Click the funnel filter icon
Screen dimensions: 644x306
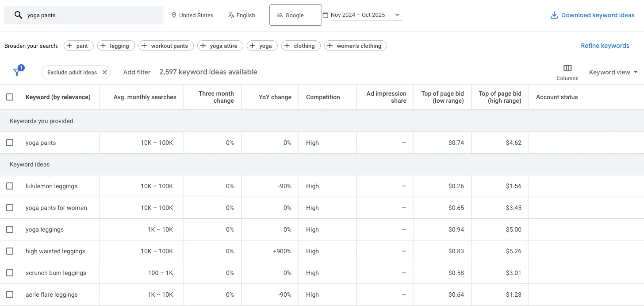17,72
